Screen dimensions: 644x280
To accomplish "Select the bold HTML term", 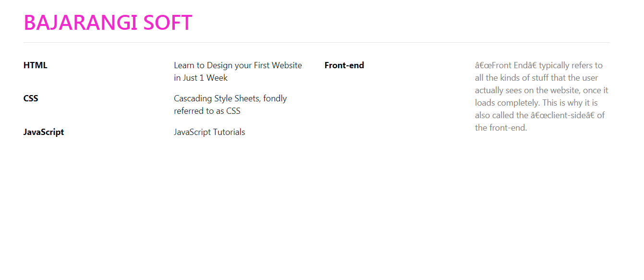I will click(x=36, y=65).
